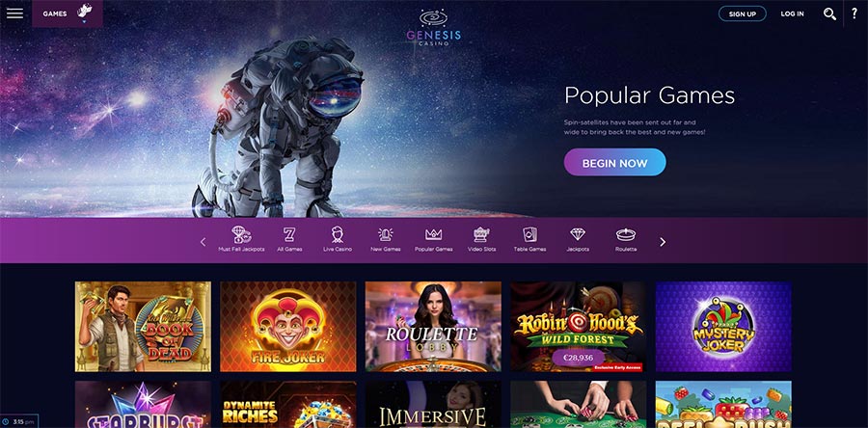Click the Begin Now button

[x=614, y=163]
